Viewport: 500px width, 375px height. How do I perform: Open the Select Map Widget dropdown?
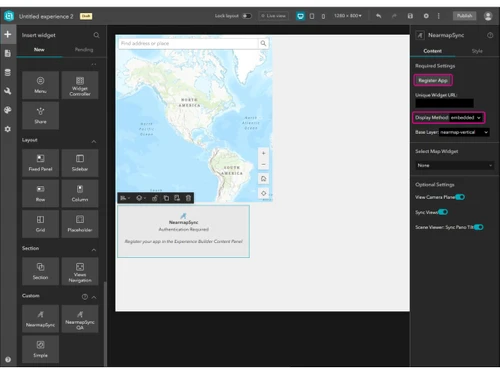(x=455, y=165)
